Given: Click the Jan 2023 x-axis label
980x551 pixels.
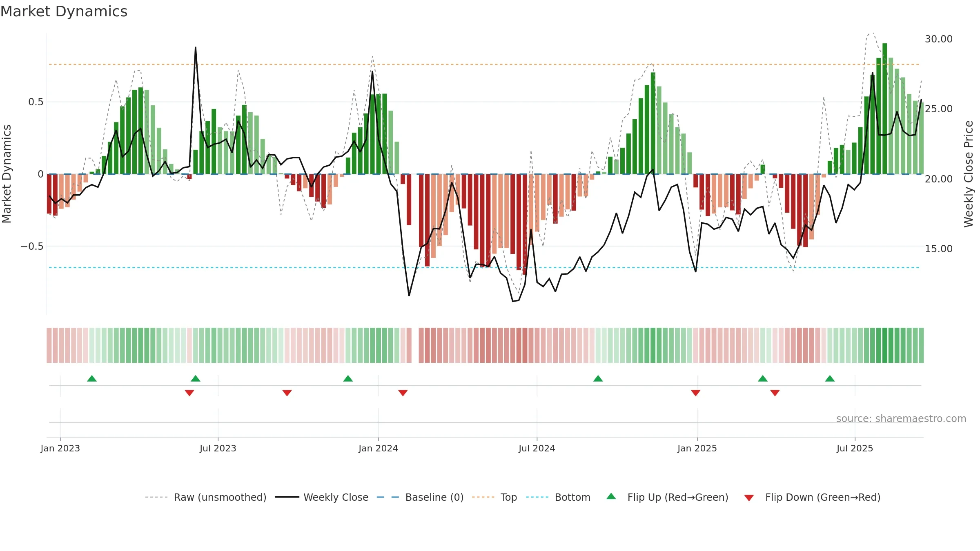Looking at the screenshot, I should 60,448.
